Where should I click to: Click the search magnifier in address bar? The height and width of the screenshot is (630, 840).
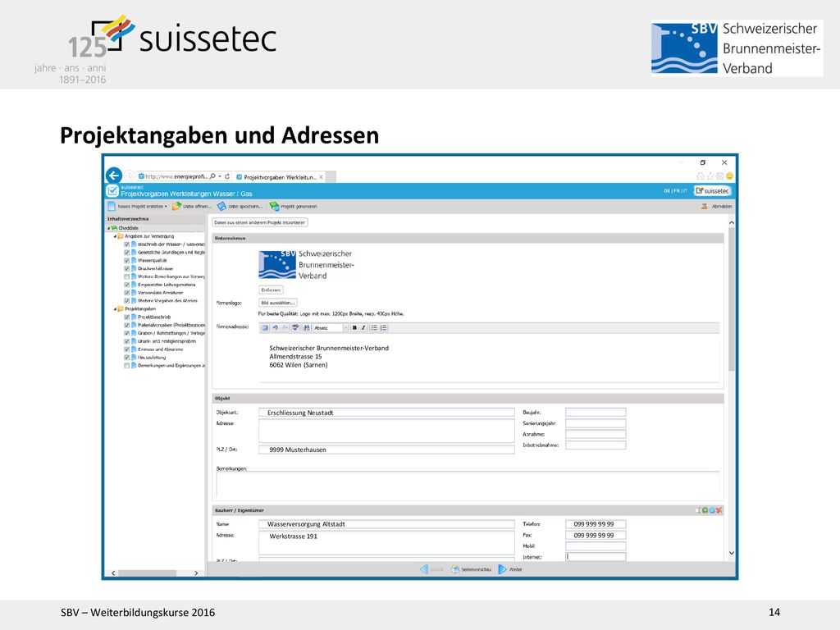[x=212, y=176]
